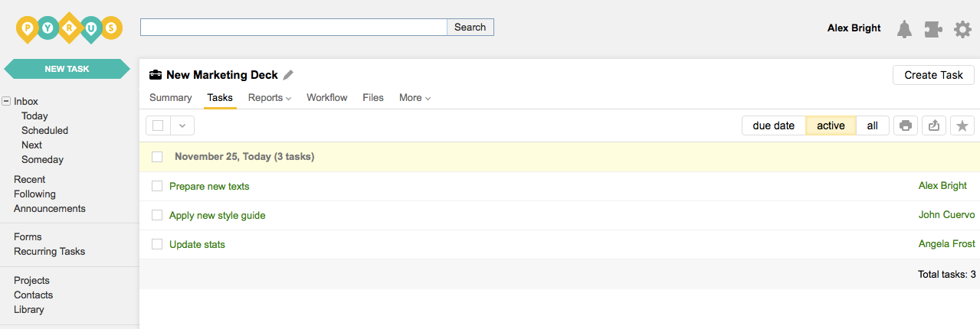
Task: Open the bulk select dropdown arrow
Action: click(x=182, y=125)
